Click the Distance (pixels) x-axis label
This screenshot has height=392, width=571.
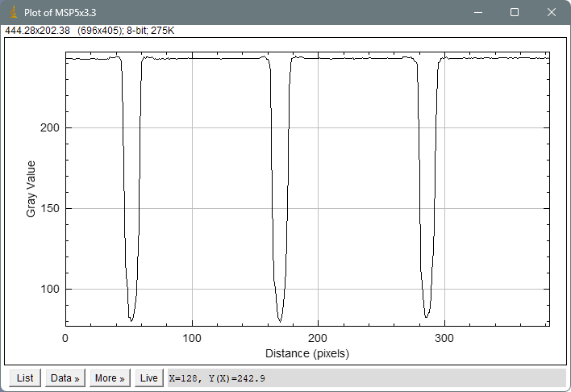point(307,353)
